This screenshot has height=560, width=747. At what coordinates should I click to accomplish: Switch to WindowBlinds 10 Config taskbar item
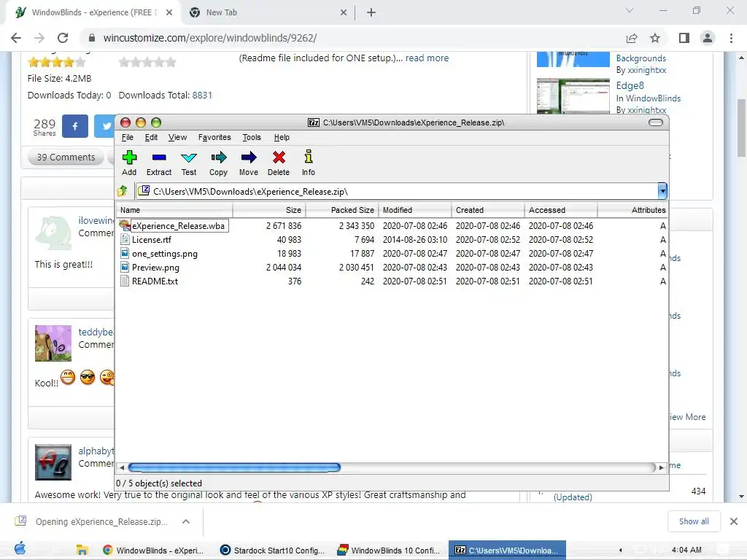(390, 550)
